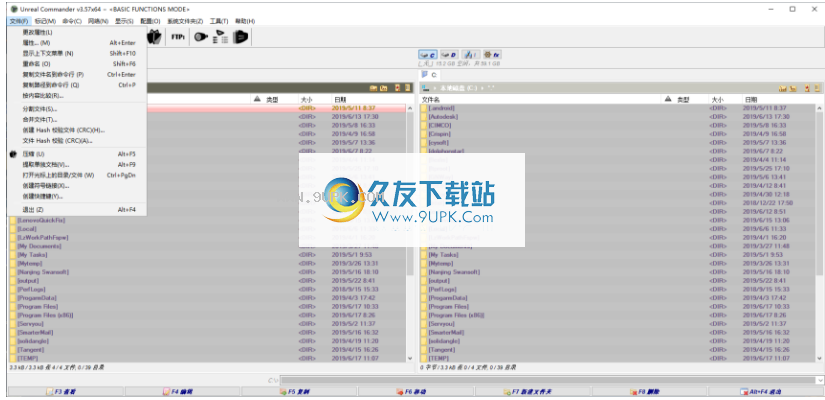Switch right panel to drive C

pos(428,55)
